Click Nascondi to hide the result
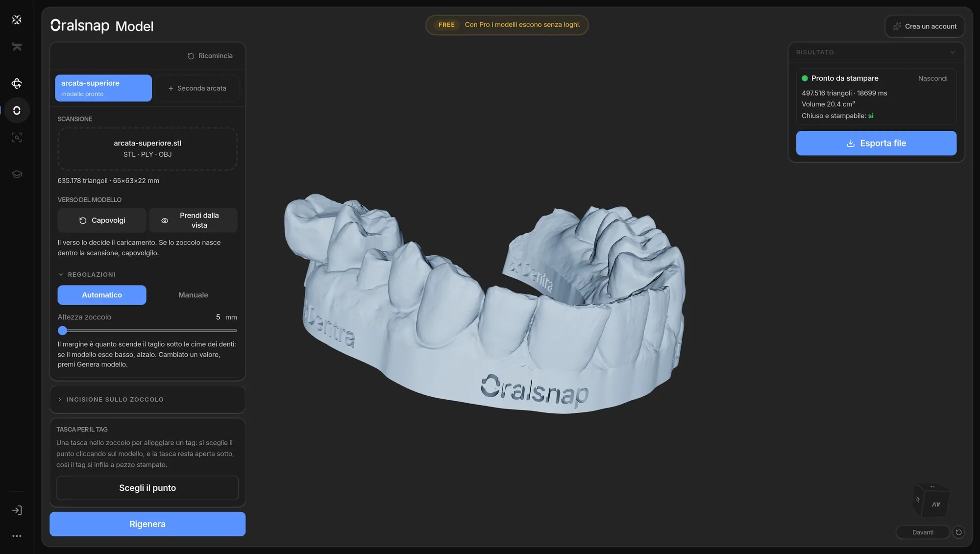Screen dimensions: 980x554 [x=932, y=78]
